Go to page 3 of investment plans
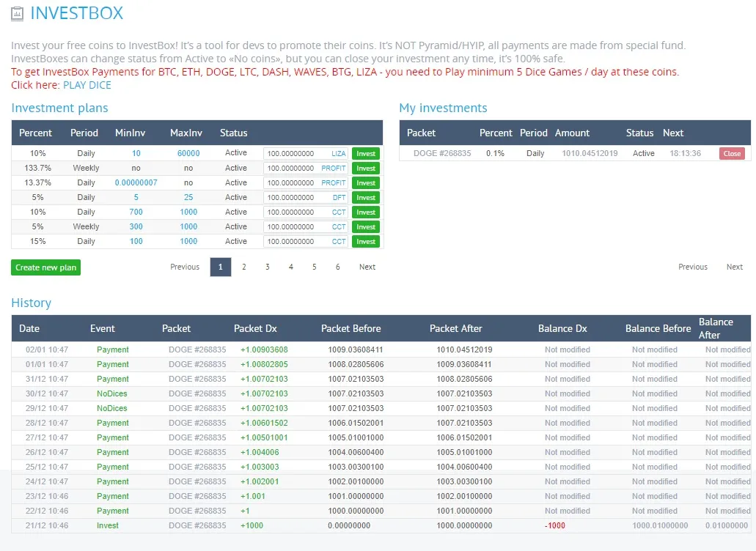Screen dimensions: 756x551 [x=268, y=267]
